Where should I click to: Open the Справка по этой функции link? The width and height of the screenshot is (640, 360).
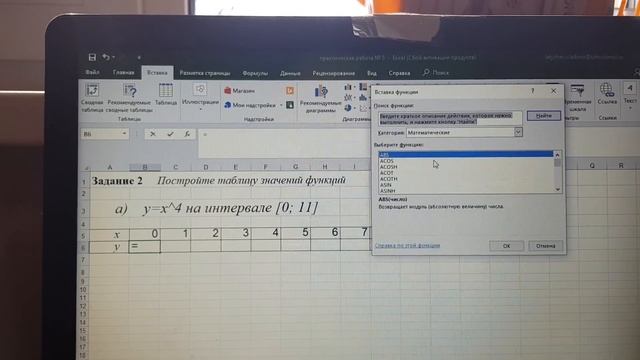click(407, 245)
